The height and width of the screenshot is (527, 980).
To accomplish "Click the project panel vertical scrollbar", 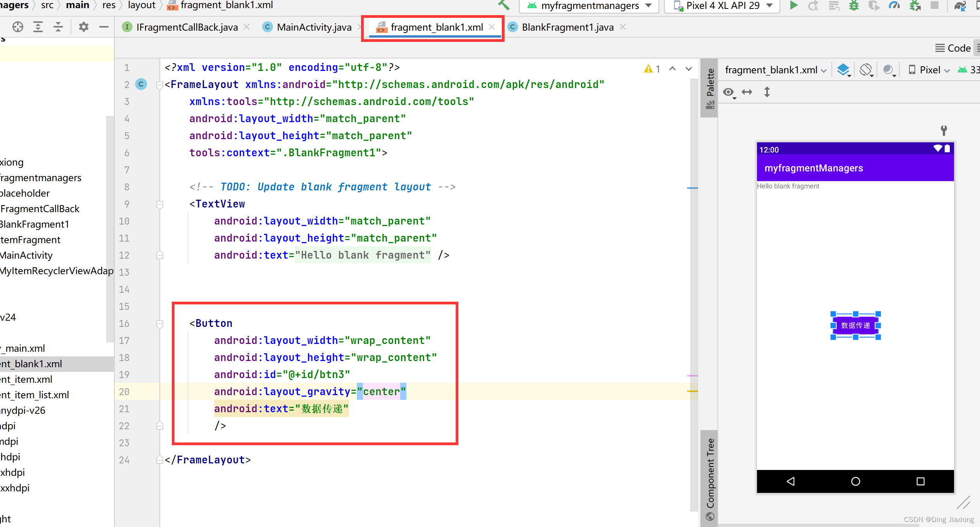I will (110, 229).
